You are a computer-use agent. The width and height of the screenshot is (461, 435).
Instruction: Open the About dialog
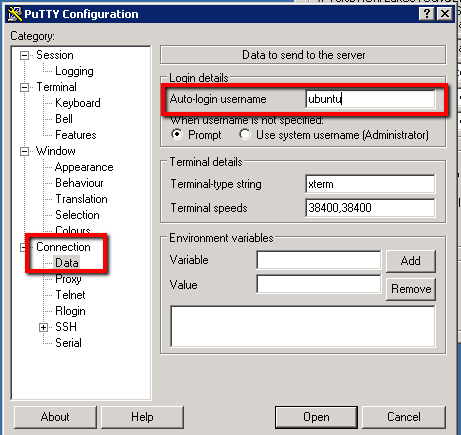click(55, 417)
